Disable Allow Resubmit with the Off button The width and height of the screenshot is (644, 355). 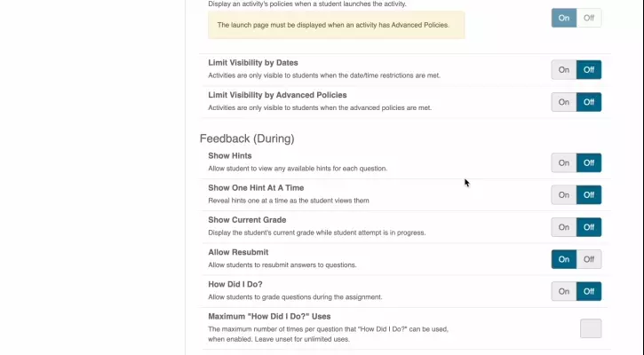[588, 259]
